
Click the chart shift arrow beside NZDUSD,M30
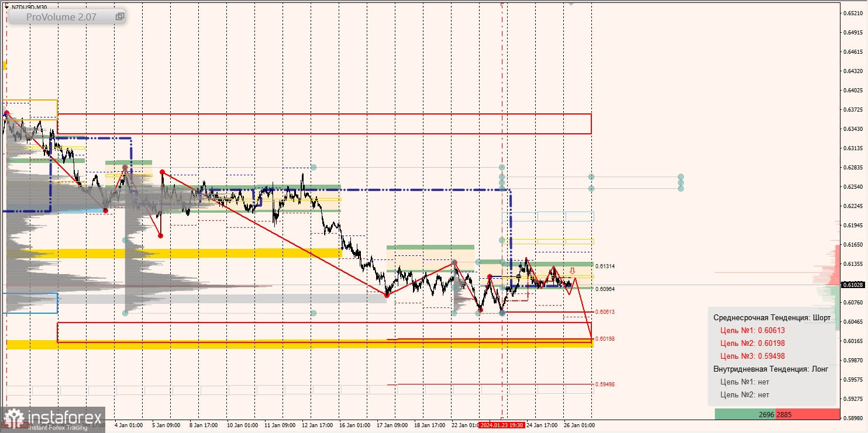pos(6,7)
